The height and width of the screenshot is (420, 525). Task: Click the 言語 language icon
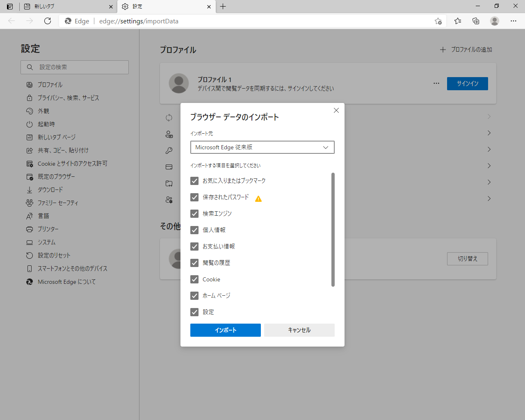(30, 216)
